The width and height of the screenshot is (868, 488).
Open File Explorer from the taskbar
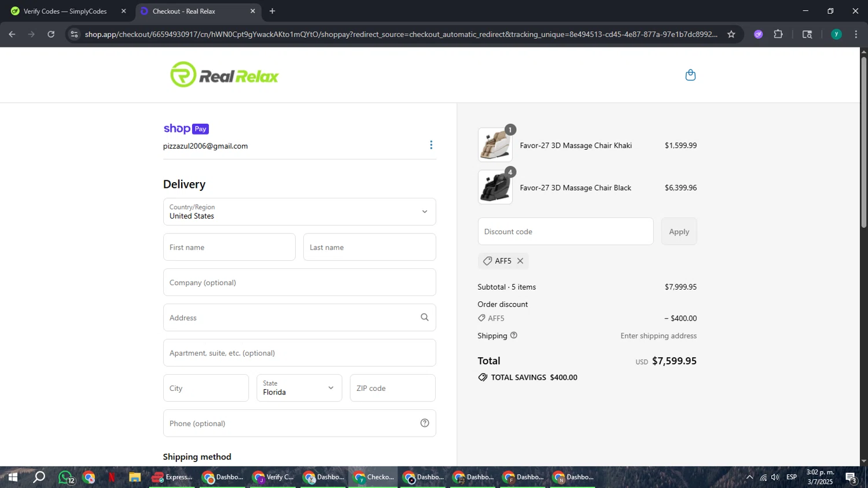(135, 478)
